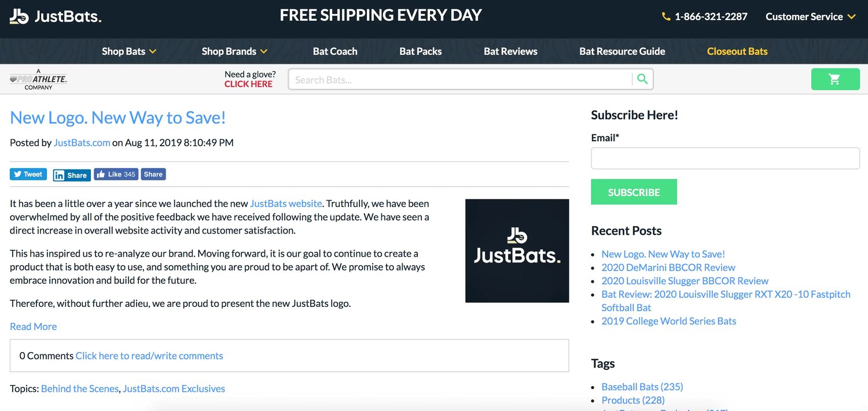This screenshot has height=411, width=868.
Task: Go to Closeout Bats menu item
Action: (x=737, y=51)
